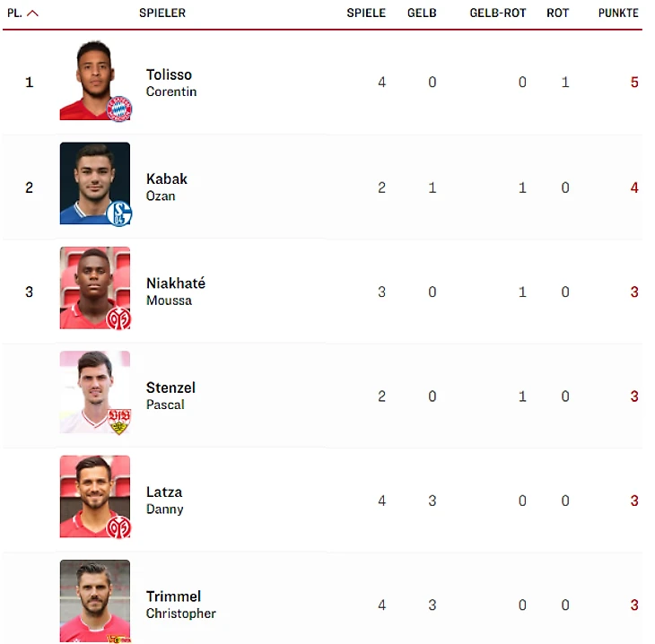Click the Mainz 05 badge on Latza's photo
655x644 pixels.
click(x=119, y=527)
